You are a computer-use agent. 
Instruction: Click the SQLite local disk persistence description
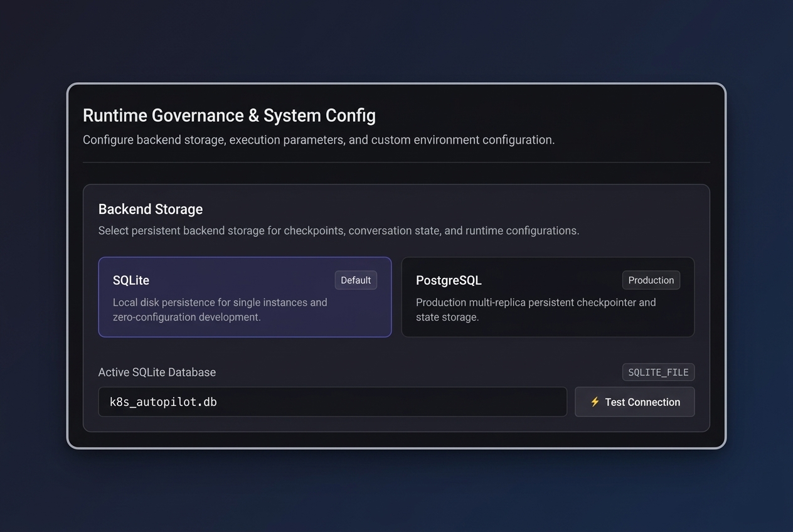click(x=220, y=309)
